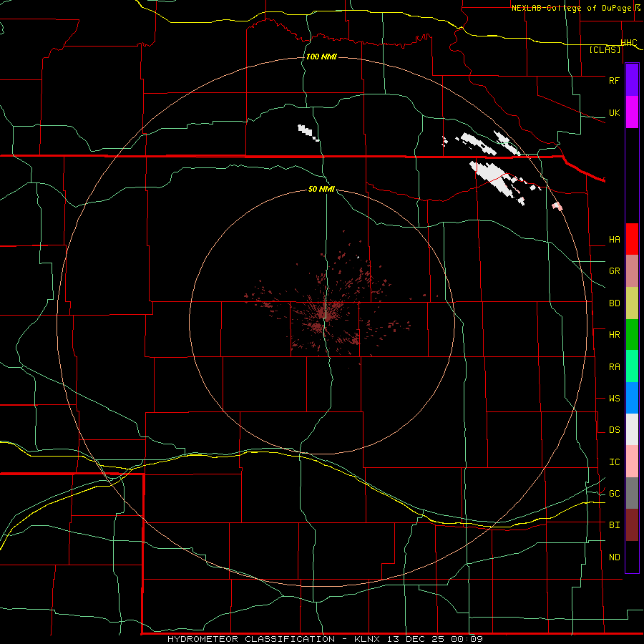Click the purple RF color swatch in legend
The height and width of the screenshot is (644, 644).
pyautogui.click(x=632, y=80)
